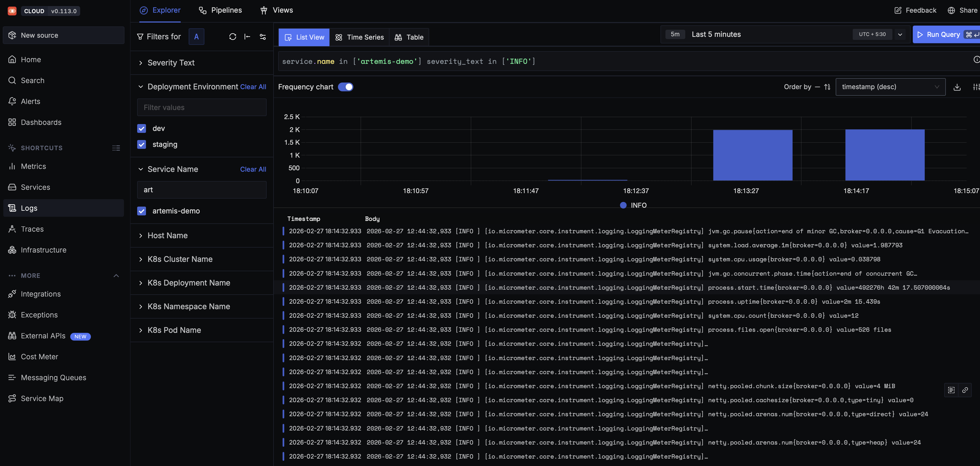The image size is (980, 466).
Task: Uncheck the dev environment checkbox
Action: tap(142, 128)
